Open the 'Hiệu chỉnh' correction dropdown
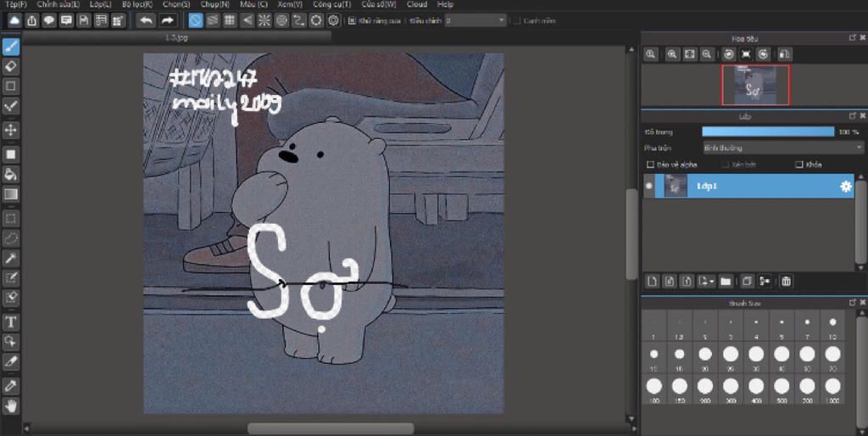Viewport: 868px width, 436px height. (476, 21)
